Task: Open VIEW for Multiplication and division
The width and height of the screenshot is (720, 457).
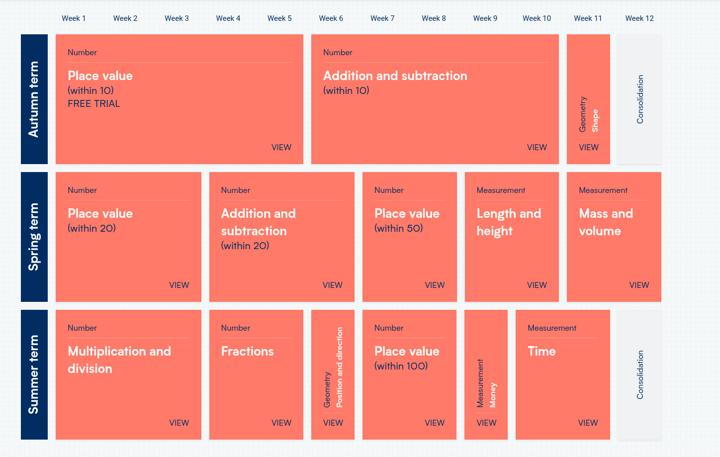Action: tap(179, 423)
